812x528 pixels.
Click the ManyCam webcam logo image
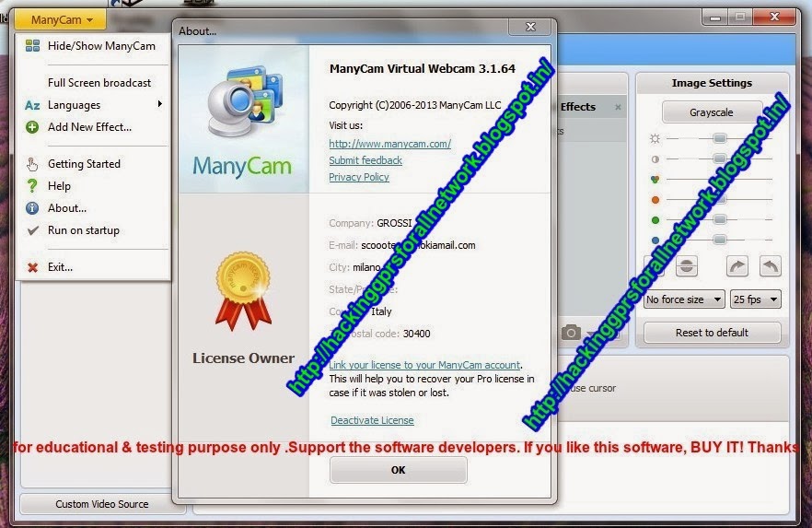click(244, 101)
